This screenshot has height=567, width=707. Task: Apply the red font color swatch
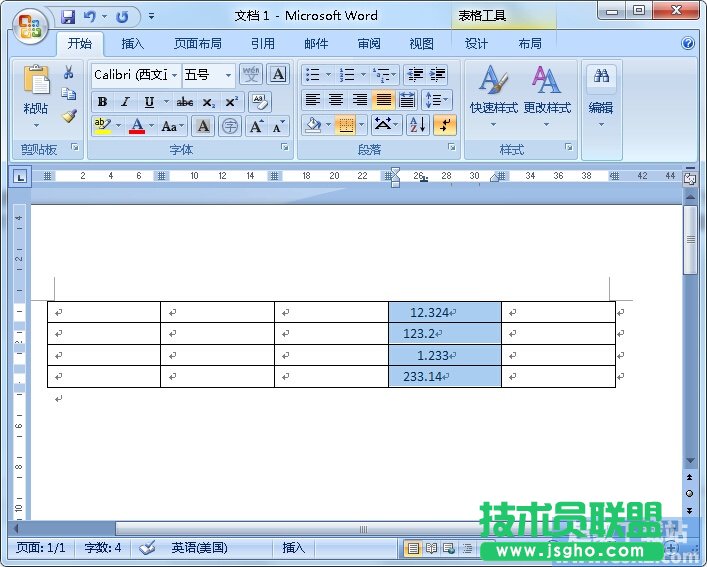pyautogui.click(x=137, y=126)
